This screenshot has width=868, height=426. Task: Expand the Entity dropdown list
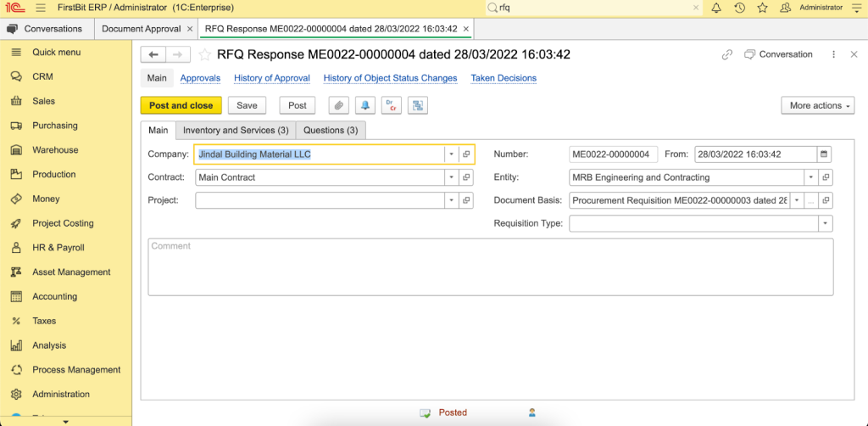pyautogui.click(x=811, y=177)
